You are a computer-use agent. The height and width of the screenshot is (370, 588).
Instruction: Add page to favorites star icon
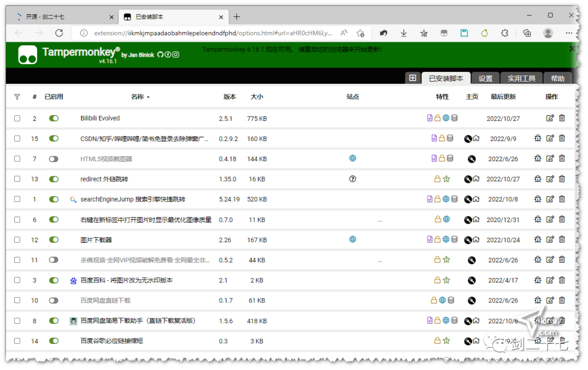(x=360, y=33)
